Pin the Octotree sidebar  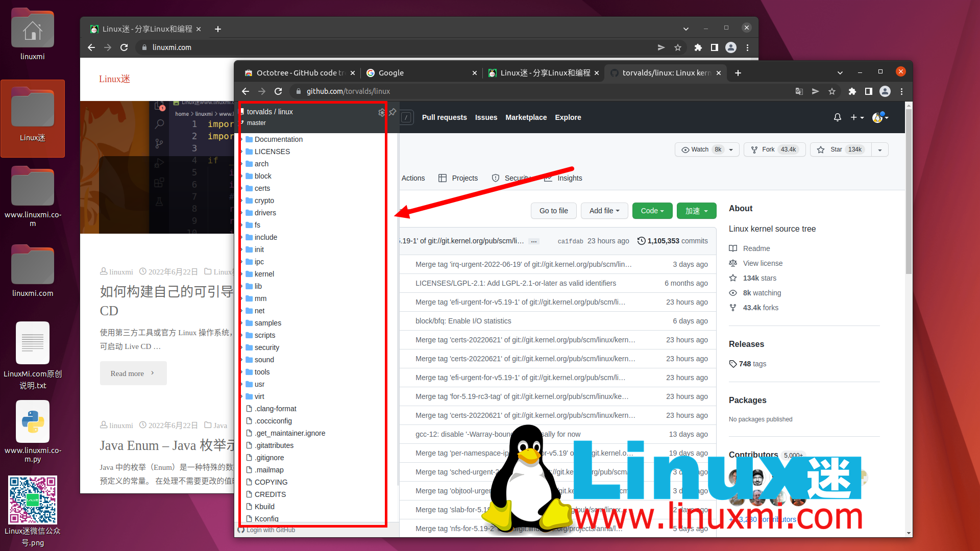click(393, 112)
